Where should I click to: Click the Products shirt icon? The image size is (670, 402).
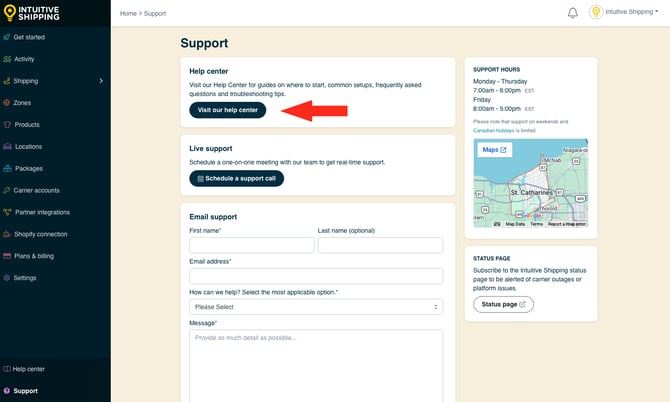[x=7, y=124]
